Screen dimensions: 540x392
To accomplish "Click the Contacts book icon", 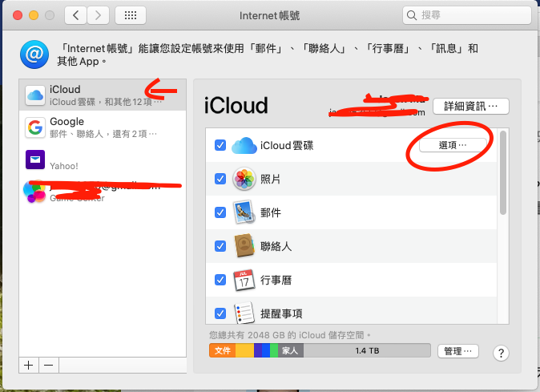I will pos(244,246).
